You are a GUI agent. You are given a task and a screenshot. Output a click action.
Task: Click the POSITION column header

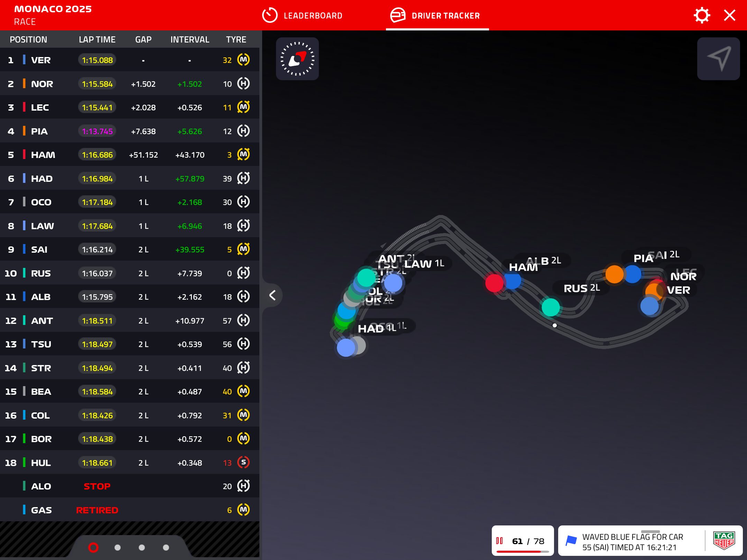tap(28, 39)
